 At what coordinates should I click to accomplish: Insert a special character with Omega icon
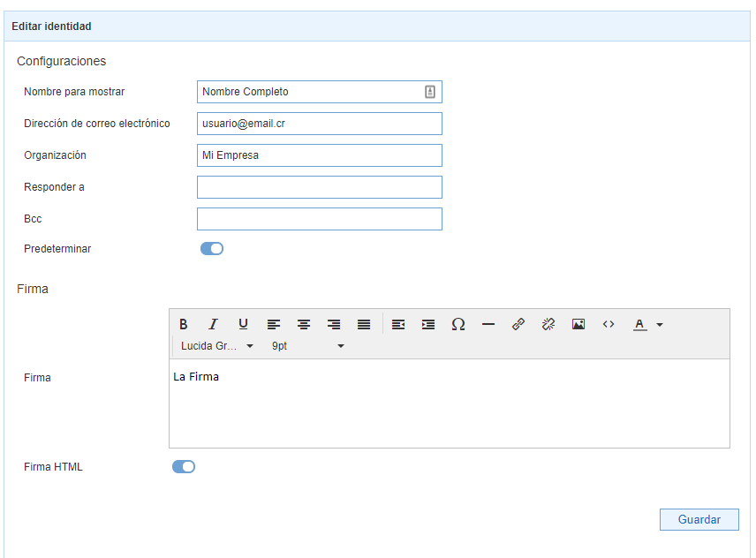(457, 324)
